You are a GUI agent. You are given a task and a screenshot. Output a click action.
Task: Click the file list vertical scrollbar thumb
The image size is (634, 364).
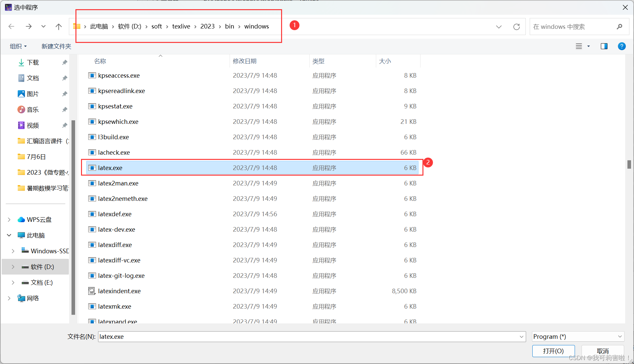click(629, 164)
